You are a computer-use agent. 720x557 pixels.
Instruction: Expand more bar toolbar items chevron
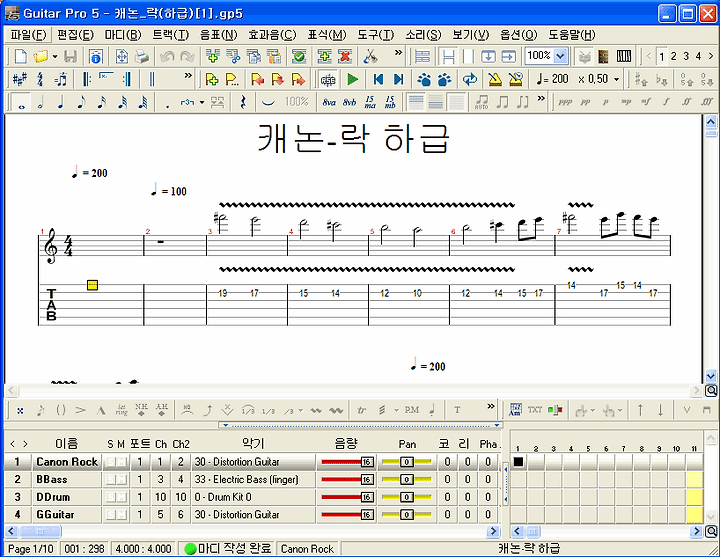point(188,76)
